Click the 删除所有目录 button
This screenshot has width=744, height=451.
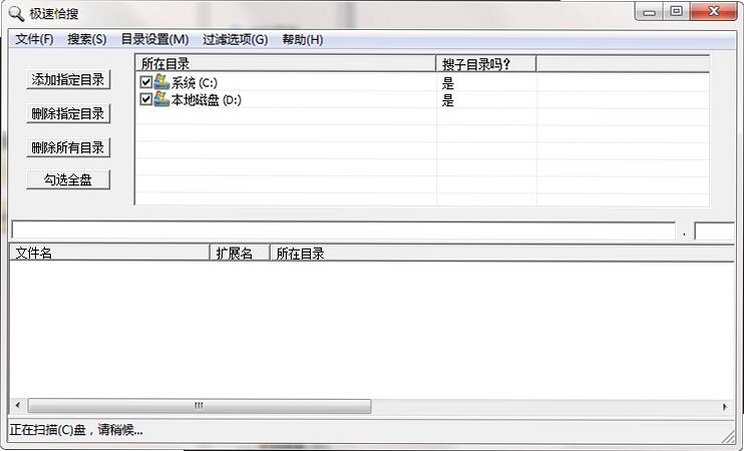click(68, 148)
